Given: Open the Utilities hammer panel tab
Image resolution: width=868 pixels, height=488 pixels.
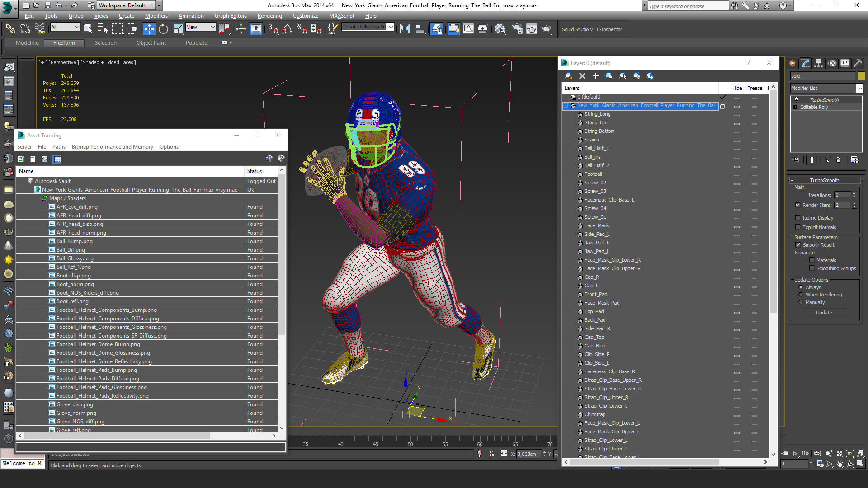Looking at the screenshot, I should [858, 63].
